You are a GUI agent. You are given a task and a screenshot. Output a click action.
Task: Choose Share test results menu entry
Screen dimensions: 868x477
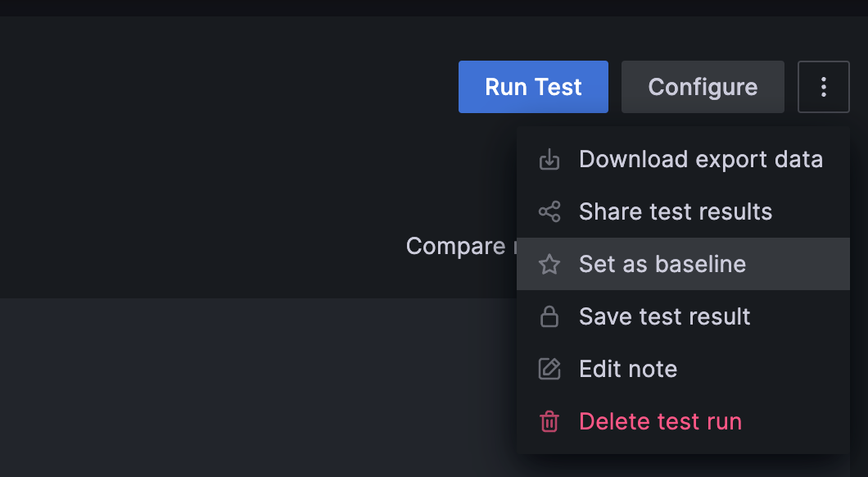pyautogui.click(x=675, y=211)
